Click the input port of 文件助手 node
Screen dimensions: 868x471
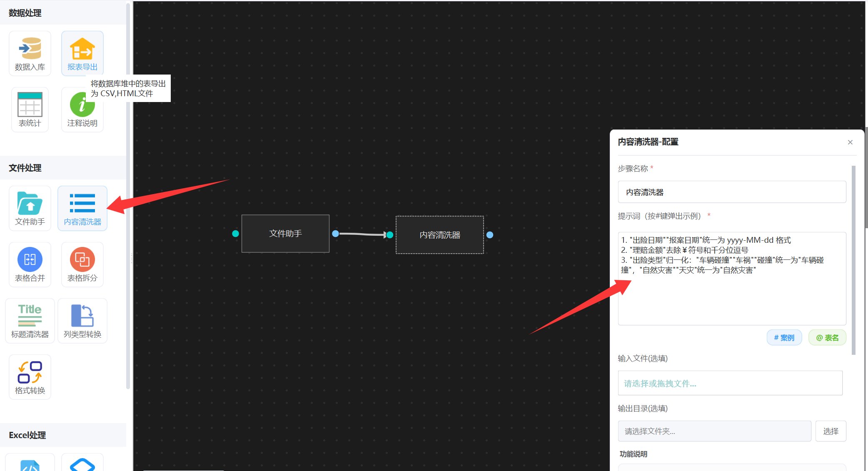click(235, 234)
